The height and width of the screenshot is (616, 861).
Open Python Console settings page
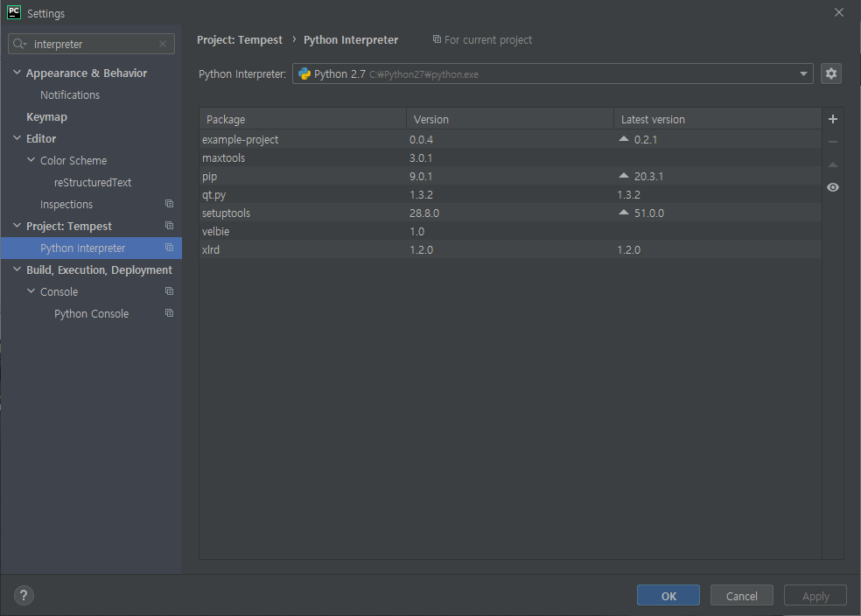[x=91, y=313]
